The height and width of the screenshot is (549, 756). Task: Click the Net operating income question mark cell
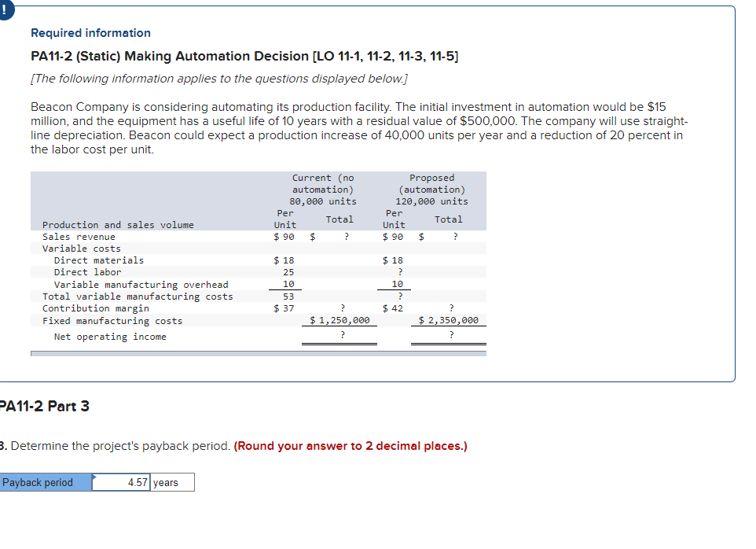[x=342, y=336]
